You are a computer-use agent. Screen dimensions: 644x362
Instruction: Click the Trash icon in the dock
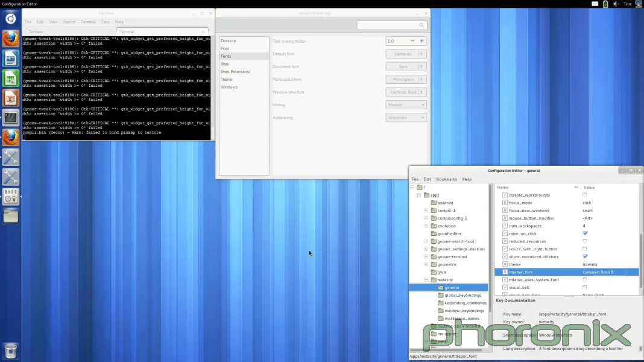(x=10, y=350)
